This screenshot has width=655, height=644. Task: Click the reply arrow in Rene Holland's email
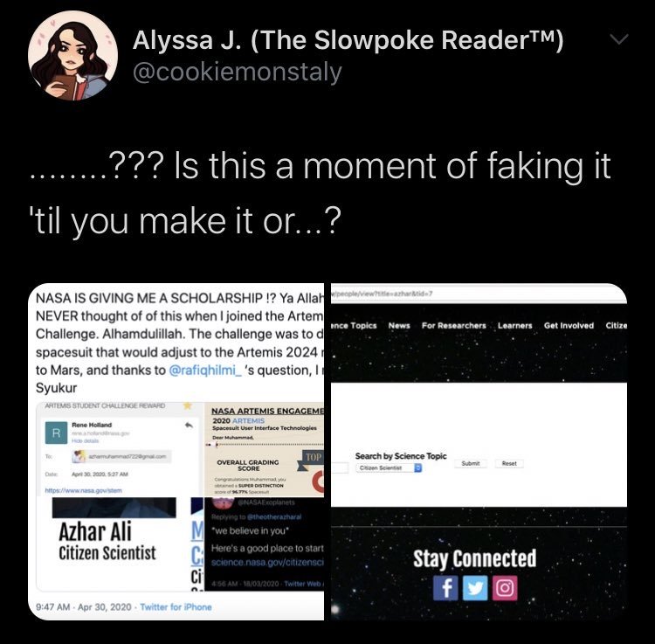(x=189, y=425)
